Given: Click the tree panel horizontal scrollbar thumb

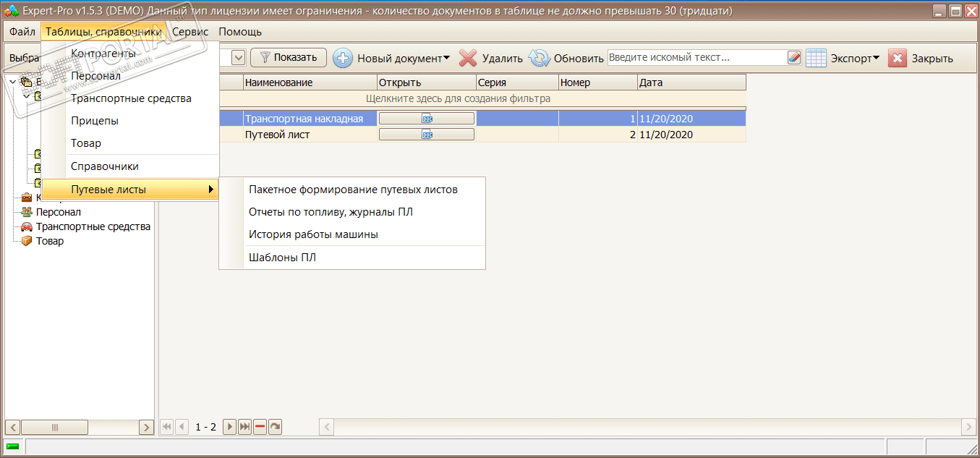Looking at the screenshot, I should [x=54, y=427].
